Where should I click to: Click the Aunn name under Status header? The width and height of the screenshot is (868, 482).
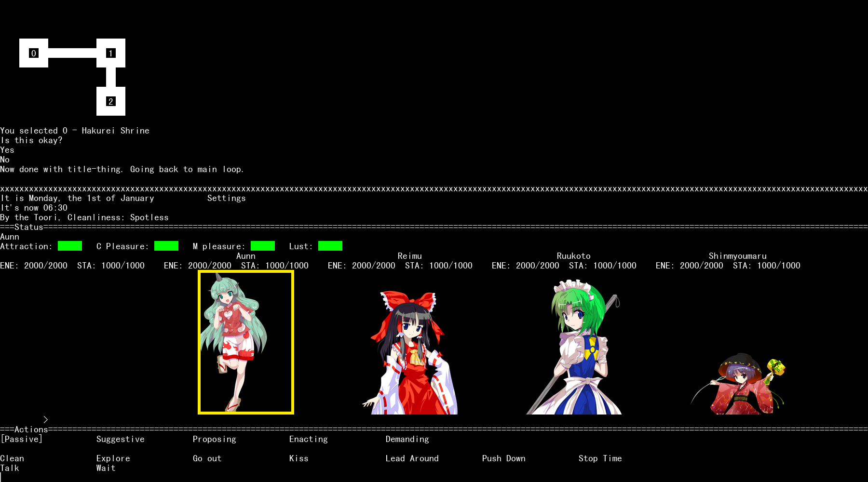[x=10, y=237]
